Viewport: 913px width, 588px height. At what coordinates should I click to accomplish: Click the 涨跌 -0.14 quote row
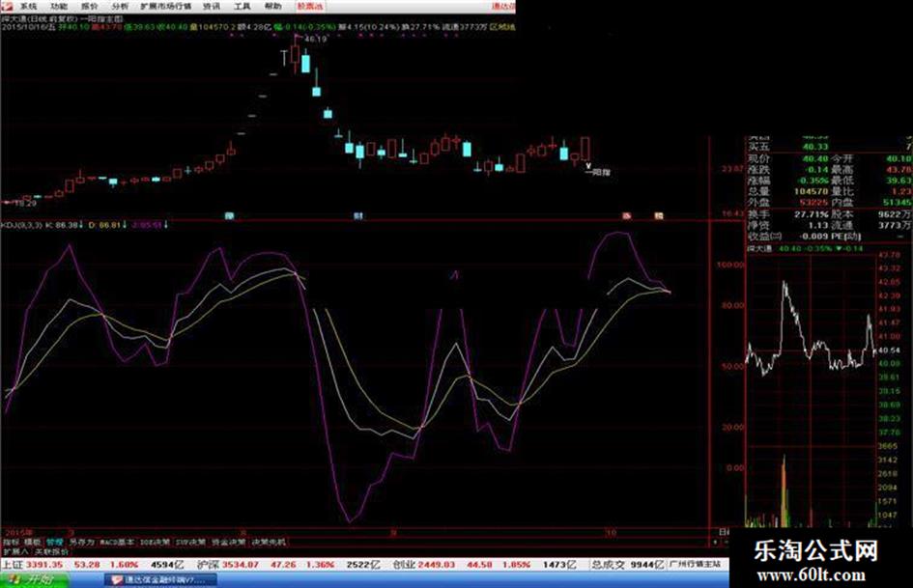[787, 169]
